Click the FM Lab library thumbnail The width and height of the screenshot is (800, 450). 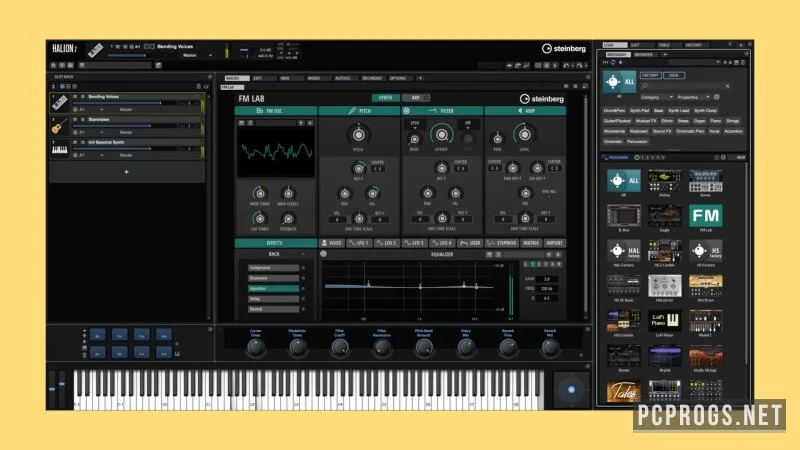pos(706,216)
